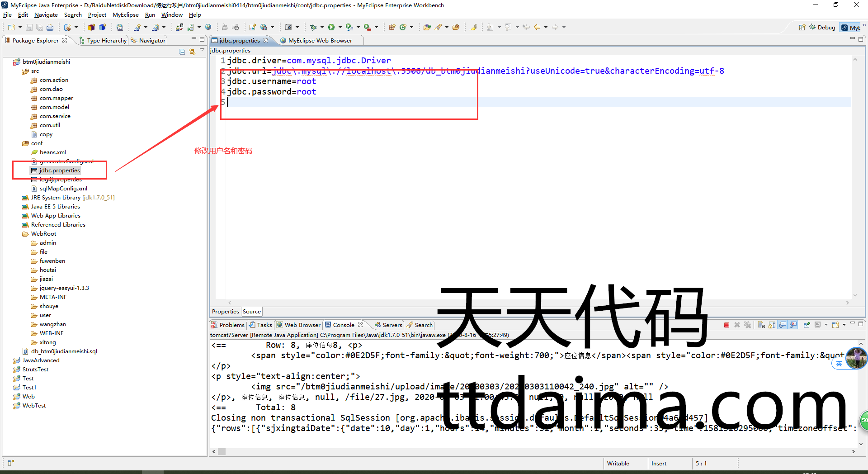Toggle Link with Editor in Package Explorer
The width and height of the screenshot is (868, 474).
pyautogui.click(x=192, y=52)
